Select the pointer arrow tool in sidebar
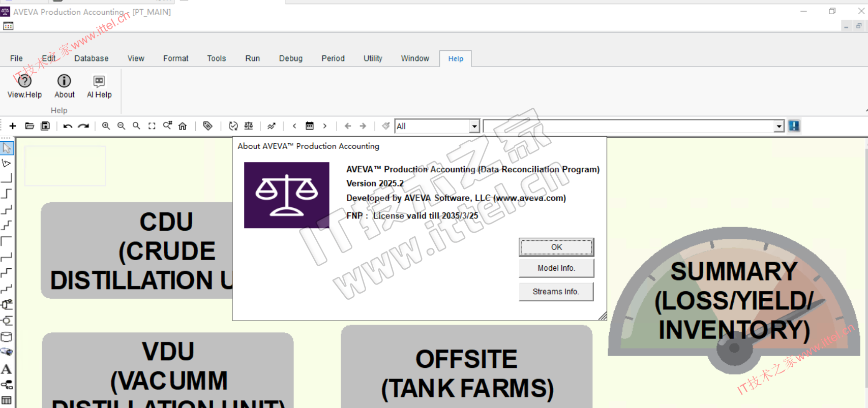Screen dimensions: 868x408 coord(7,148)
